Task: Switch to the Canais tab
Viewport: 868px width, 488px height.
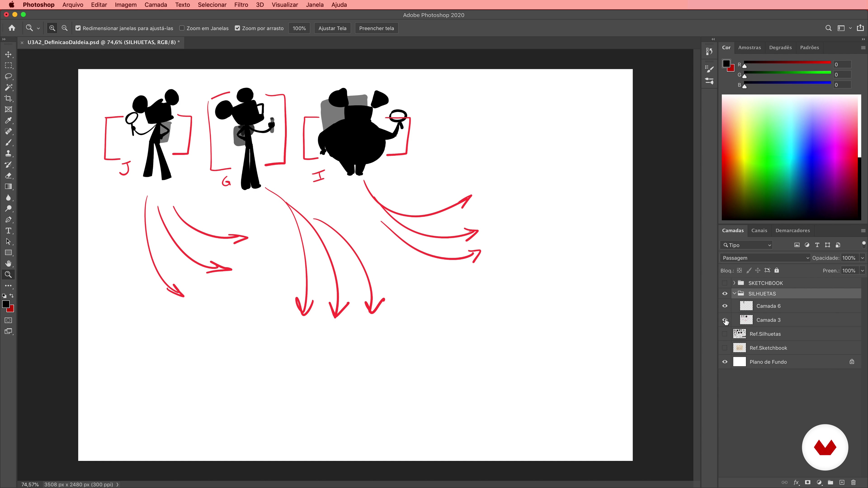Action: tap(759, 231)
